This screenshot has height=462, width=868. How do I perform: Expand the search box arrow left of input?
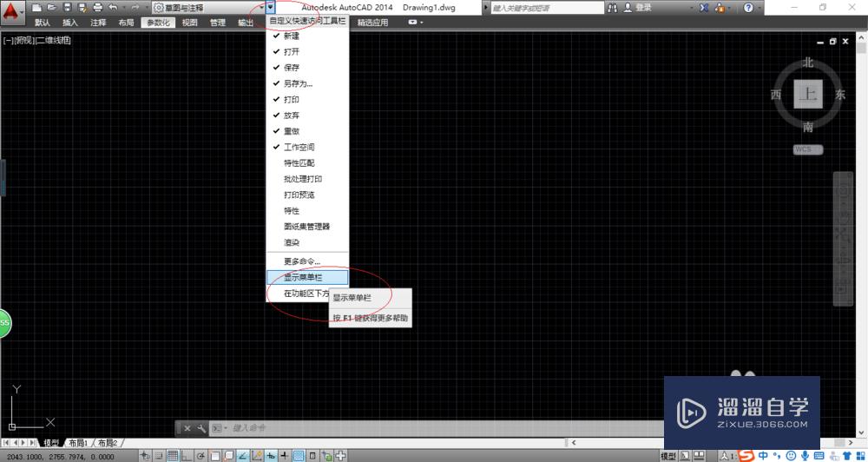(486, 8)
